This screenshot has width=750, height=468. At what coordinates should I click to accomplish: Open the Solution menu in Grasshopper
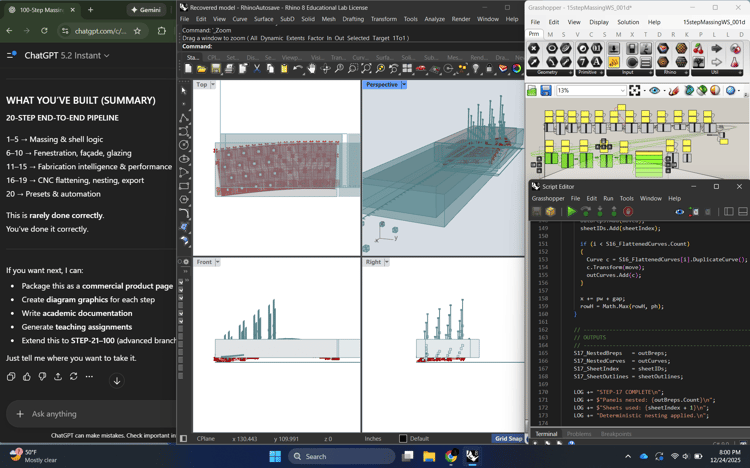628,22
